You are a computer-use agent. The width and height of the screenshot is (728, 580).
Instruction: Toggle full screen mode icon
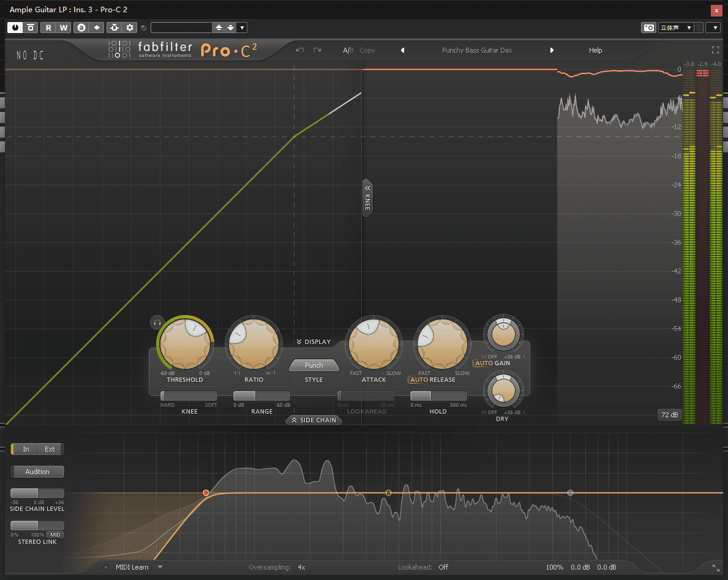715,50
